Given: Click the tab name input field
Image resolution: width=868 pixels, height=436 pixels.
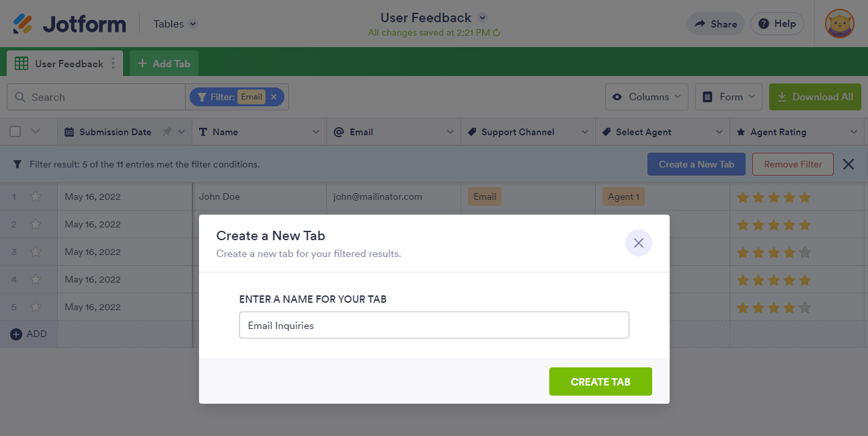Looking at the screenshot, I should pos(434,325).
